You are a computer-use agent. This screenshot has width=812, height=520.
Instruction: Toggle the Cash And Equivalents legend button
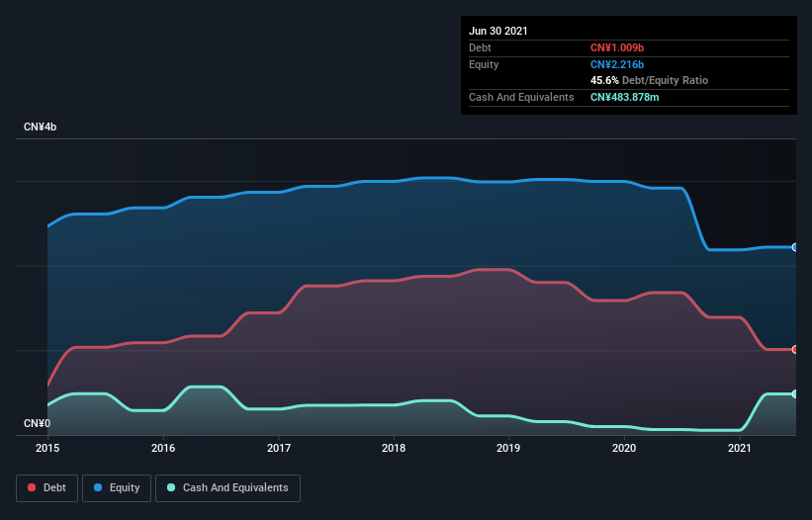[227, 488]
